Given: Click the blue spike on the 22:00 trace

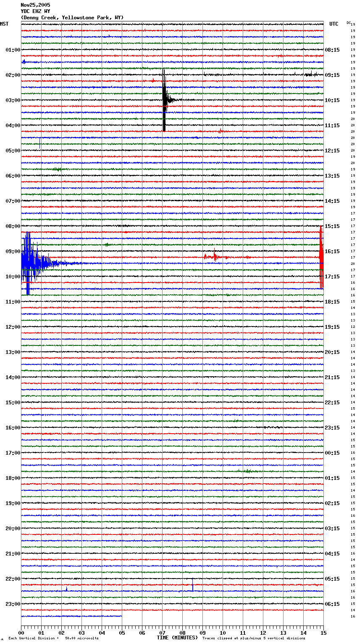Looking at the screenshot, I should click(193, 585).
